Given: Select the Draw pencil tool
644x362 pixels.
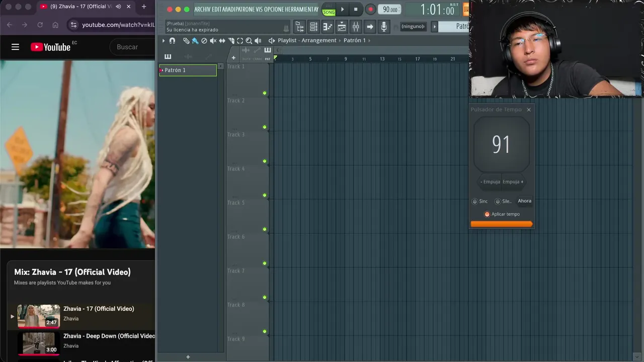Looking at the screenshot, I should click(x=186, y=41).
